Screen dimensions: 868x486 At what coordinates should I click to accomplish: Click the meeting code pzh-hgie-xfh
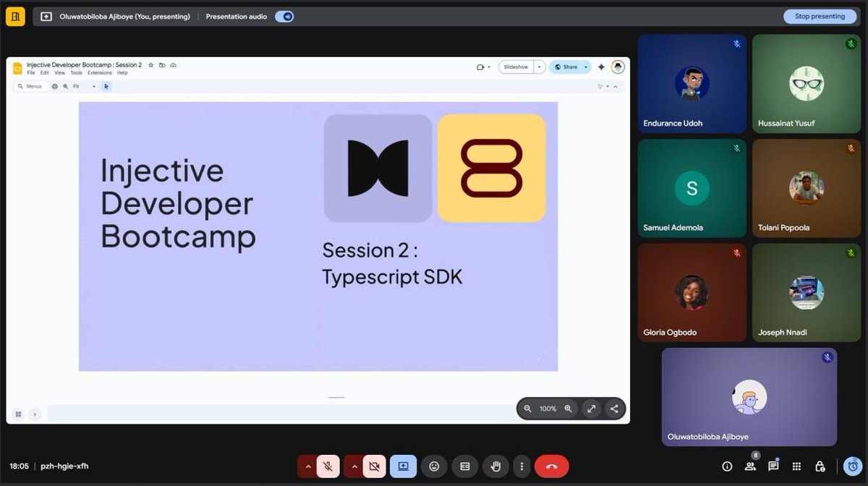[64, 466]
